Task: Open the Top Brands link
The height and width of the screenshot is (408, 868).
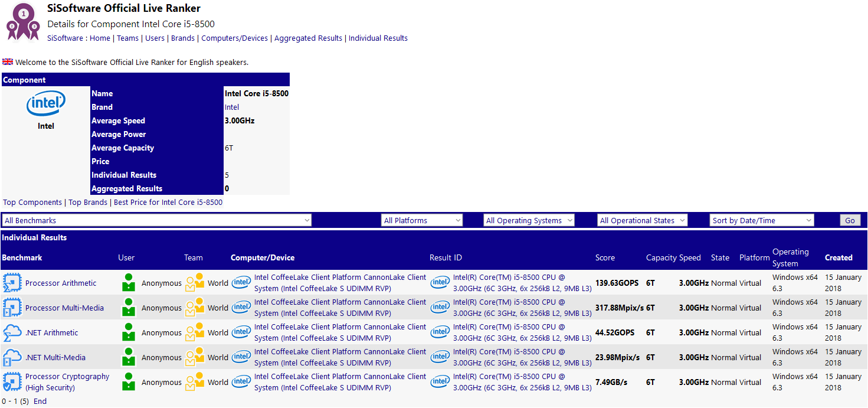Action: tap(88, 202)
